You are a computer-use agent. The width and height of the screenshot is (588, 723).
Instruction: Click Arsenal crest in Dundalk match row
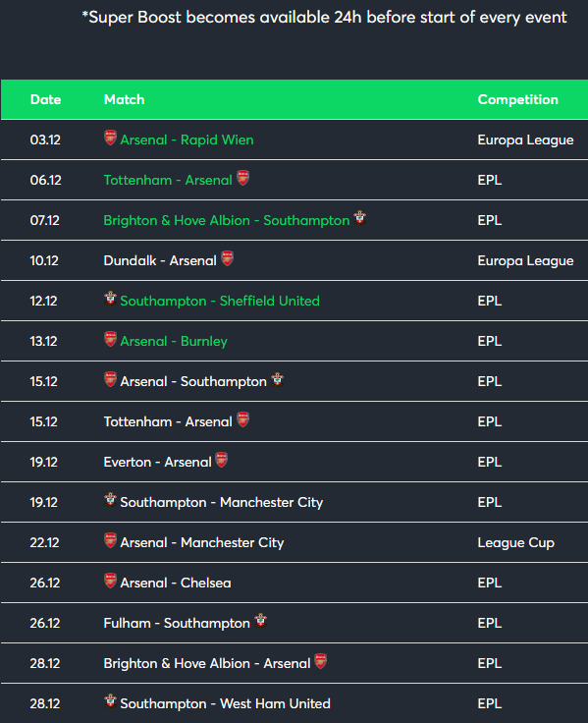point(227,258)
